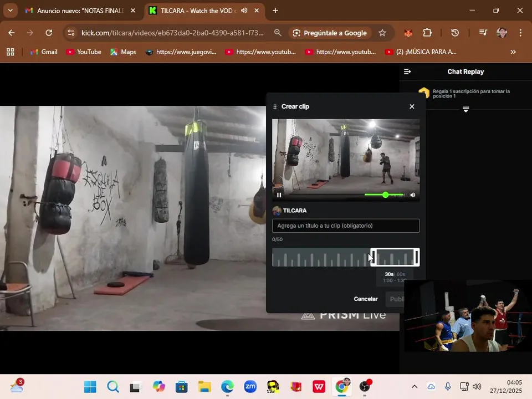This screenshot has height=399, width=532.
Task: Open Microsoft Store from the taskbar
Action: click(182, 386)
